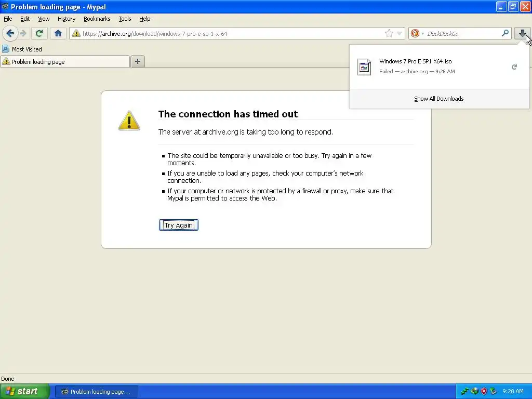Open the File menu
Screen dimensions: 532x399
tap(8, 19)
